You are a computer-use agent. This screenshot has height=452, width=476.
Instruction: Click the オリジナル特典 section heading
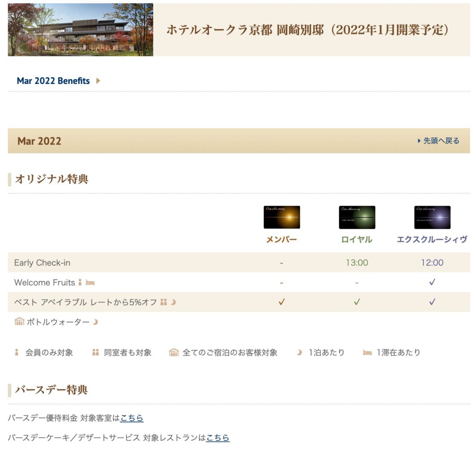[52, 179]
